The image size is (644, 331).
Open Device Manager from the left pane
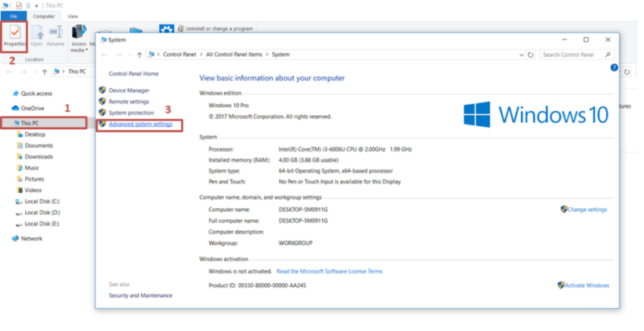(128, 91)
